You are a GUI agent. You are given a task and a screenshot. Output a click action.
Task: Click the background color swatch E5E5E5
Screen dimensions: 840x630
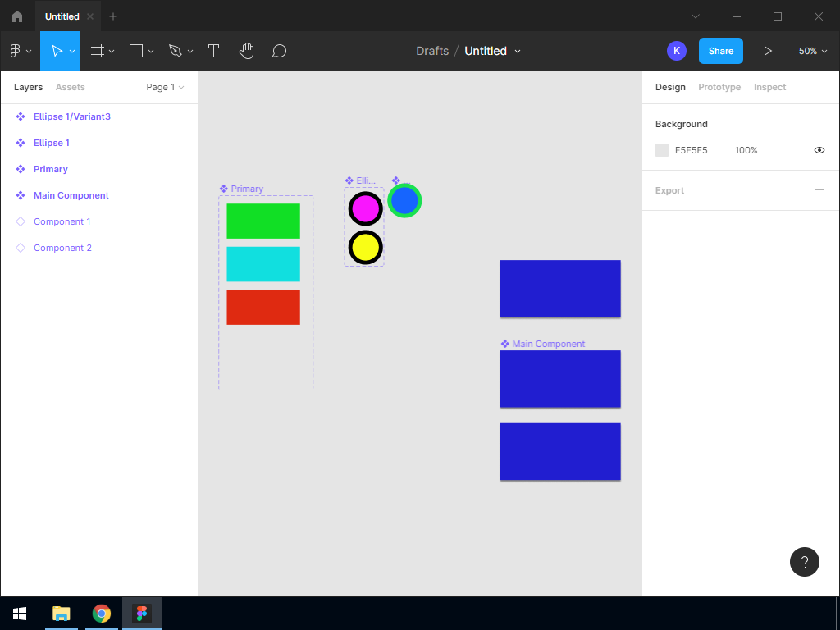(662, 150)
